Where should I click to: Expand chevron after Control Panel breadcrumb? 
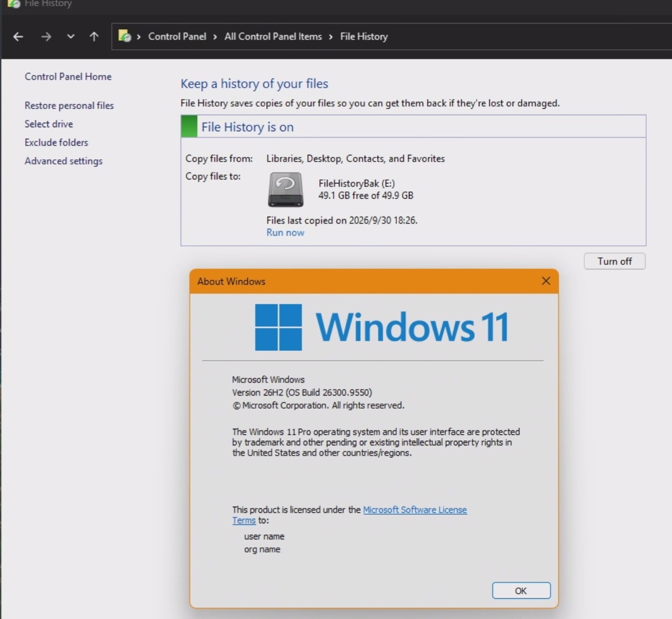215,37
